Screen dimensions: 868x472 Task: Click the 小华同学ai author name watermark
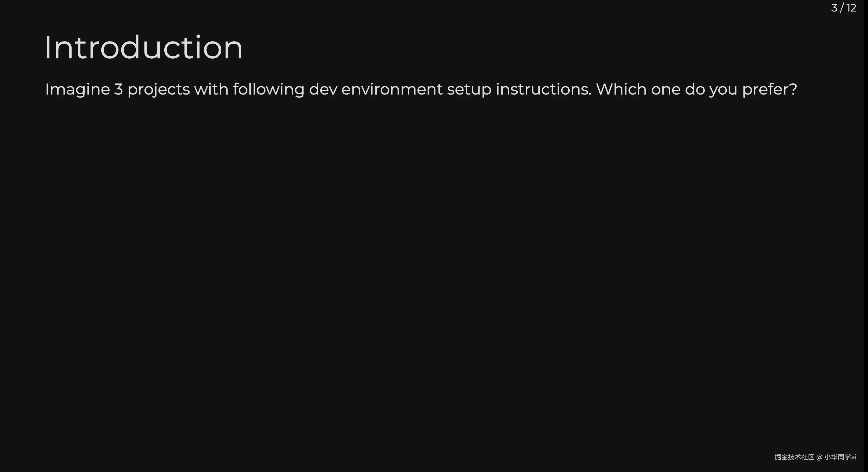click(840, 457)
